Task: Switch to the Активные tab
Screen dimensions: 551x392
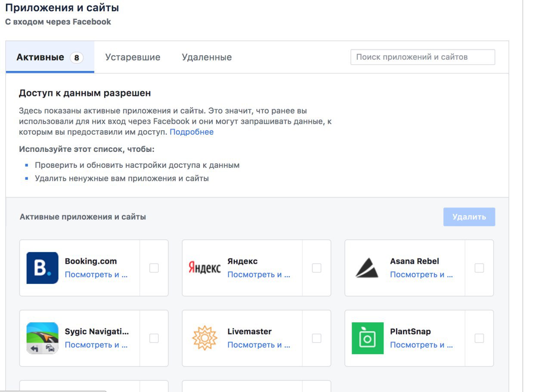Action: (x=50, y=57)
